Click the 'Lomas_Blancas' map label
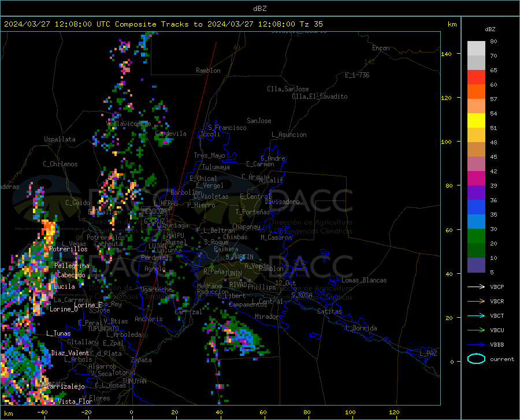 (x=364, y=280)
